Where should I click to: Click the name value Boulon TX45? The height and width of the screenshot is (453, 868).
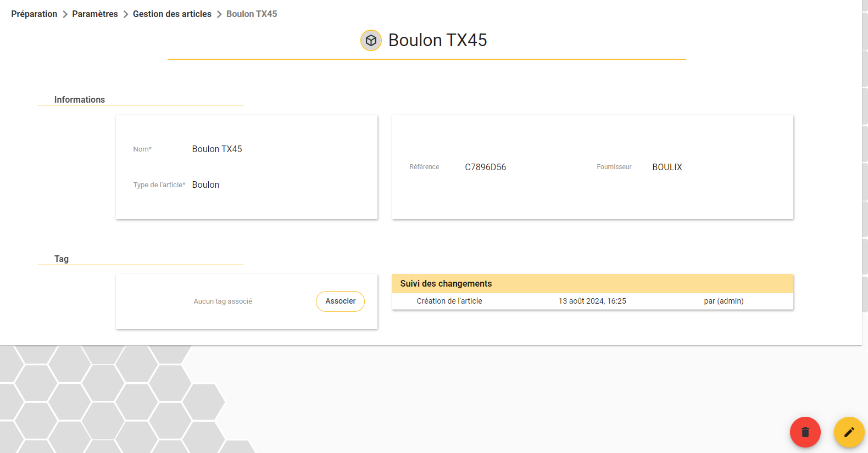point(217,149)
